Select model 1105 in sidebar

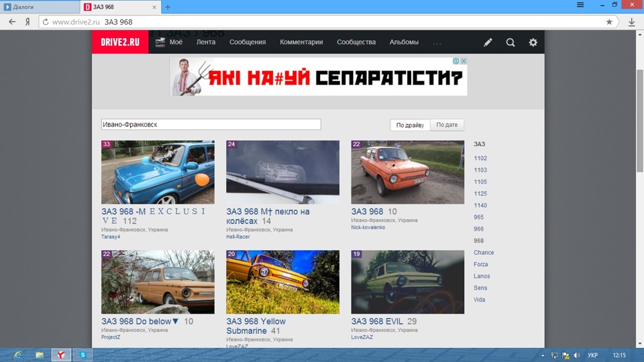(480, 182)
